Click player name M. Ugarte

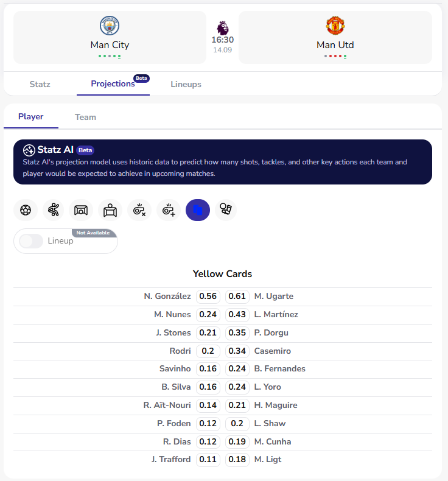[273, 297]
